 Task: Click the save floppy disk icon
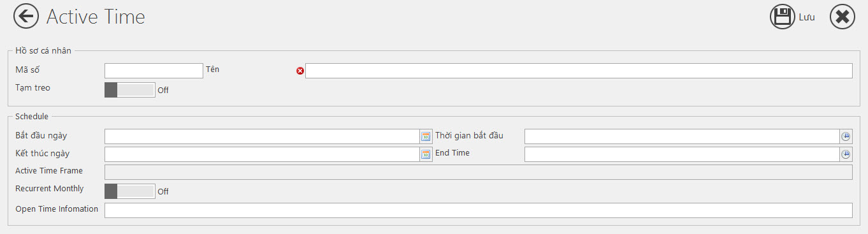pos(783,17)
